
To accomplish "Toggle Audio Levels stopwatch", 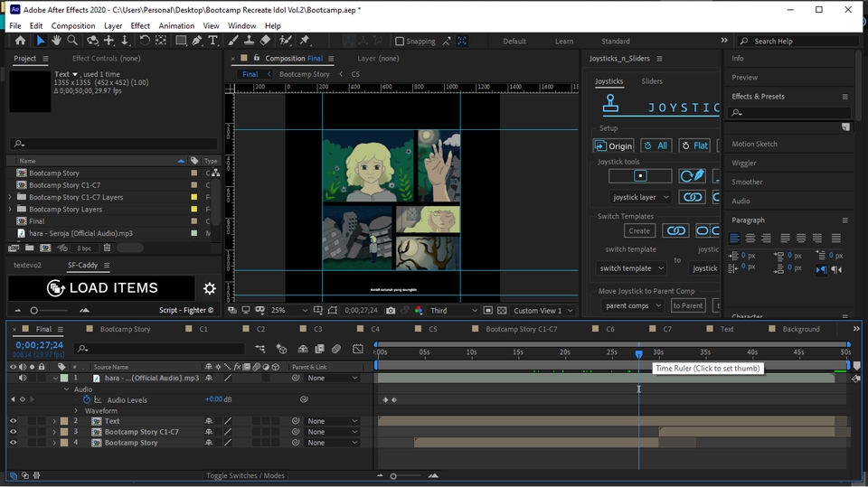I will (x=87, y=399).
